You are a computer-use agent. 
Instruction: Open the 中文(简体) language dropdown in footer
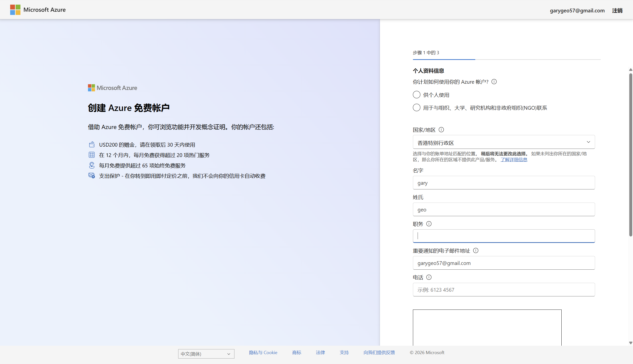point(206,354)
